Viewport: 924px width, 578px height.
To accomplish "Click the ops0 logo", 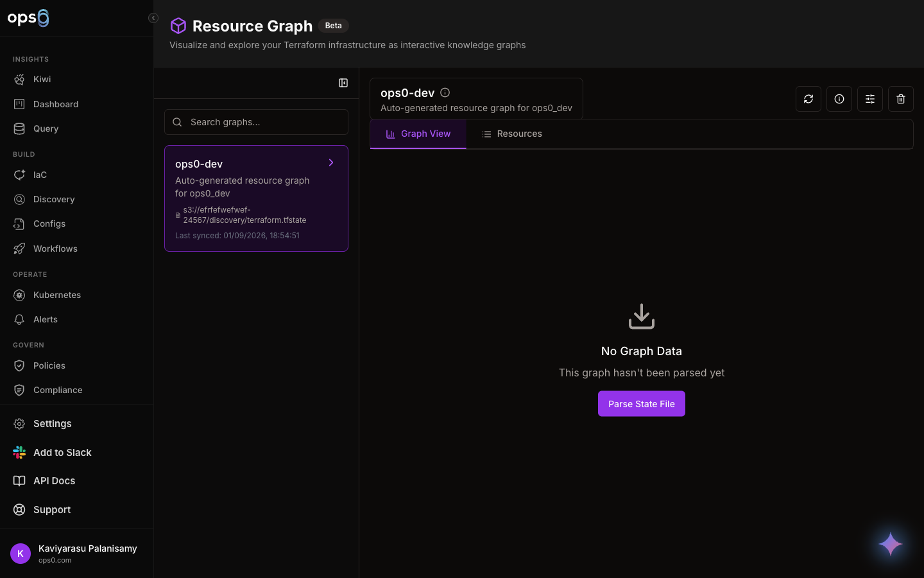I will click(x=28, y=17).
